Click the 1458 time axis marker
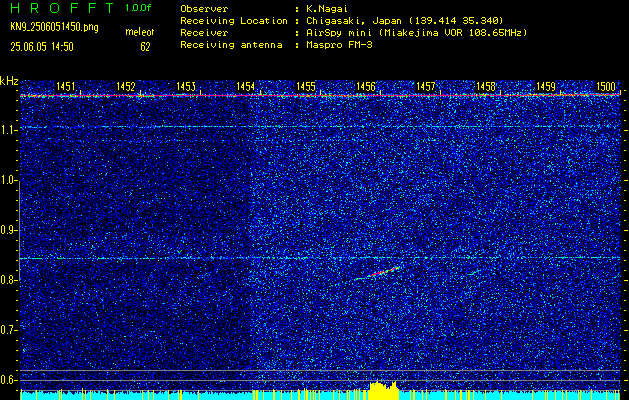This screenshot has height=400, width=629. [x=486, y=86]
